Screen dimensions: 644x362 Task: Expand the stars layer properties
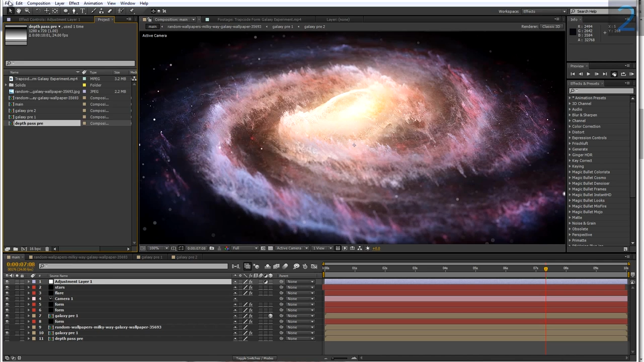(x=29, y=287)
